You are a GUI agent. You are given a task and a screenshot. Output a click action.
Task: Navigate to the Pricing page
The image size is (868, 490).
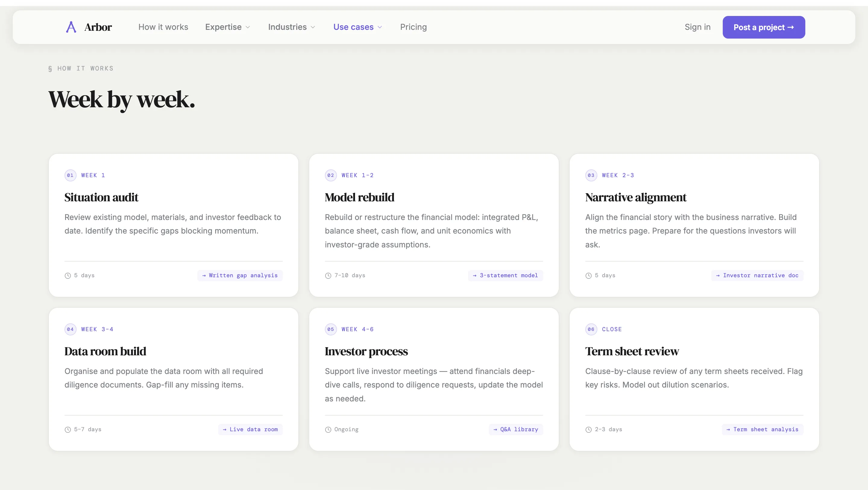click(x=414, y=27)
